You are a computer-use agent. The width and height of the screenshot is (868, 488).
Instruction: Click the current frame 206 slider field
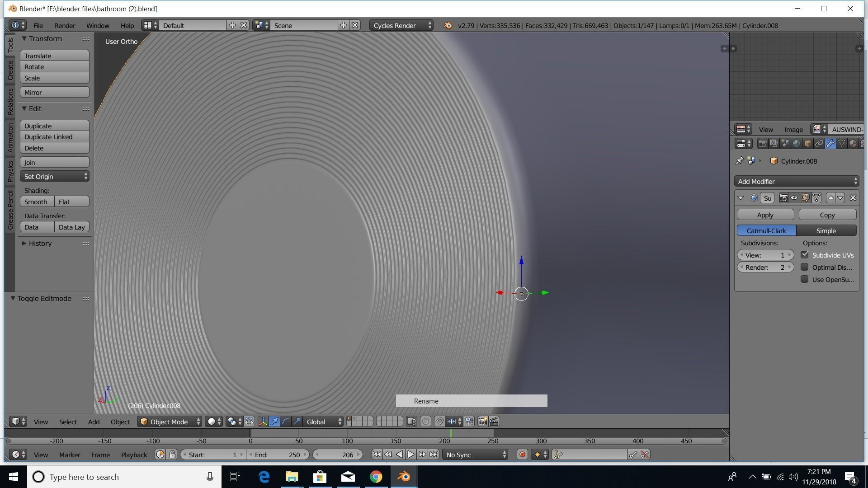(338, 455)
